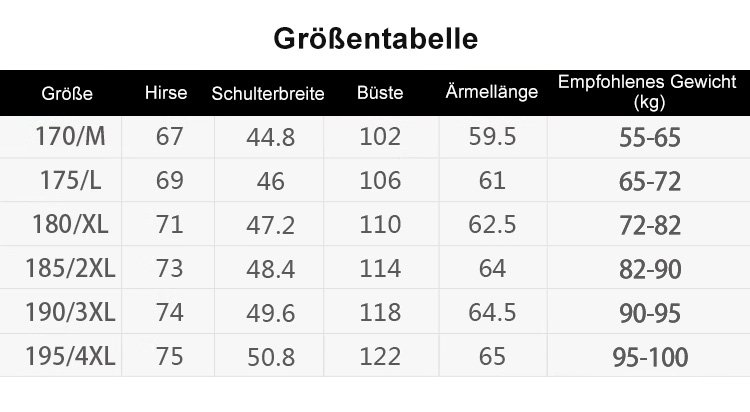This screenshot has height=412, width=750.
Task: Click the 44.8 shoulder width value
Action: pyautogui.click(x=271, y=138)
